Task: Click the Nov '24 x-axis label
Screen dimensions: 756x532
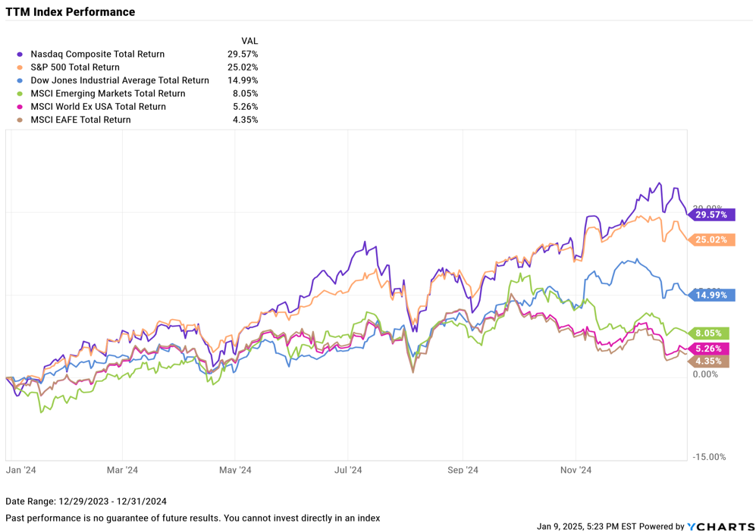Action: tap(576, 470)
